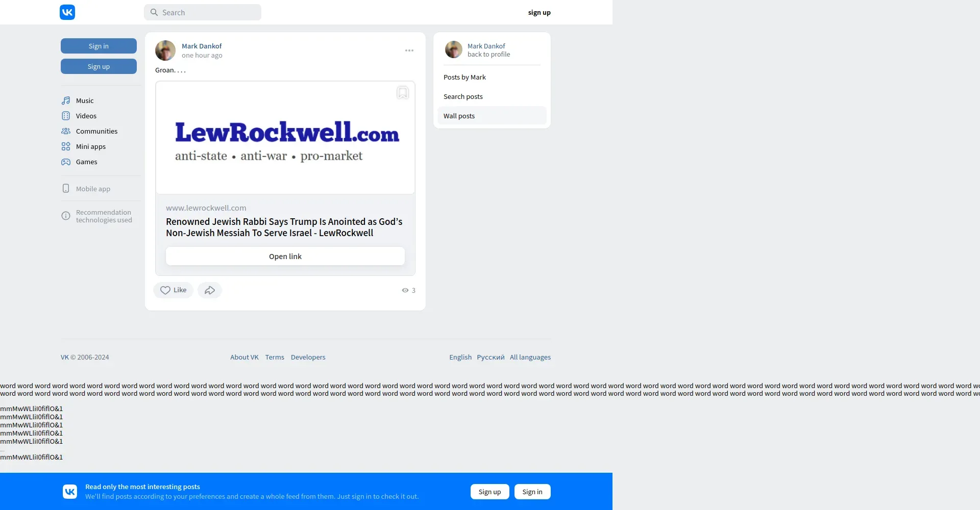Click the VK © 2006-2024 footer link

[x=85, y=357]
